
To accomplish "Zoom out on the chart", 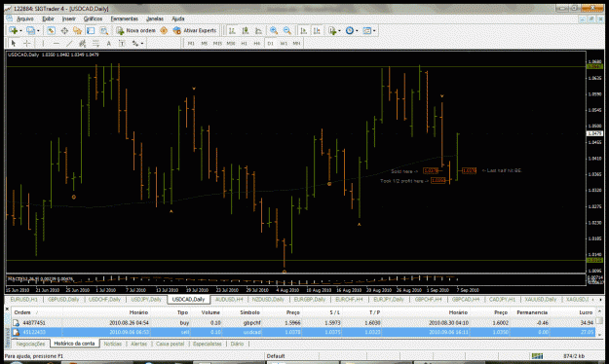I will 287,30.
